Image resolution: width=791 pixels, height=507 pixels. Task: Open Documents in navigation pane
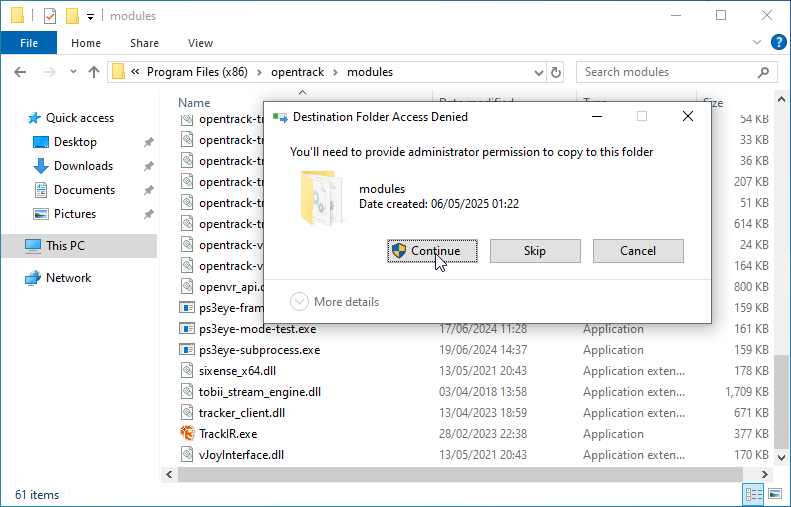coord(84,190)
